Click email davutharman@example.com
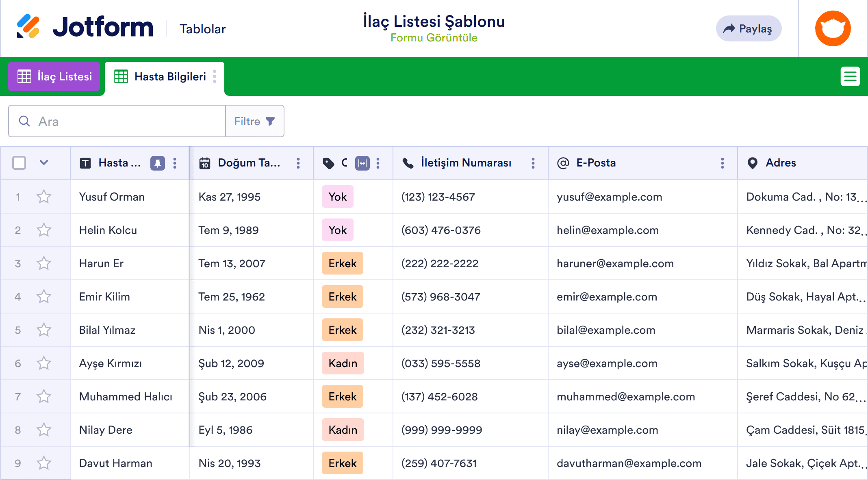 [629, 463]
